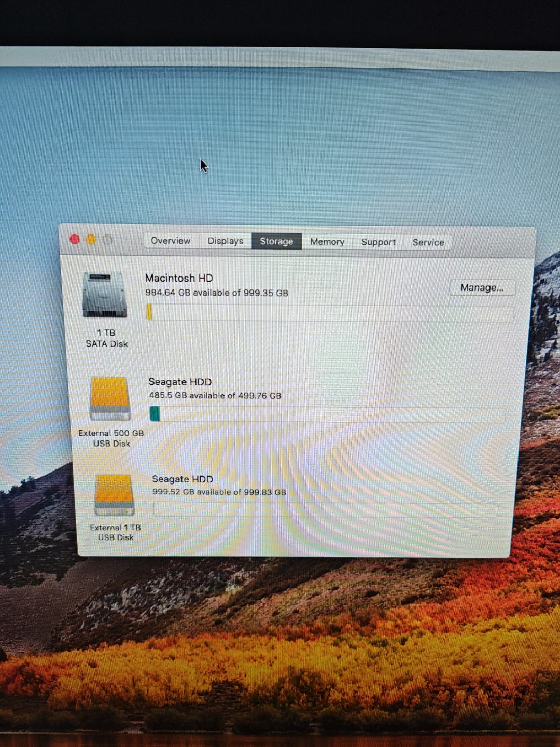This screenshot has width=560, height=747.
Task: Close the window with the red button
Action: [75, 239]
